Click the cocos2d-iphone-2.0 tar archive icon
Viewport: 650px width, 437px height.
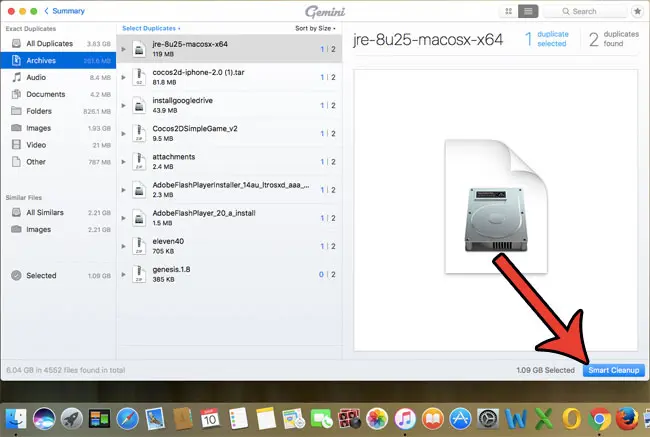pos(139,77)
